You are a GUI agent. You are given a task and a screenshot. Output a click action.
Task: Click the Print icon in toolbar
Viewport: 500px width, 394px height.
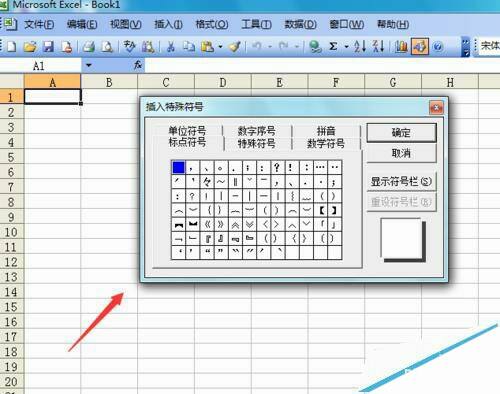tap(89, 47)
